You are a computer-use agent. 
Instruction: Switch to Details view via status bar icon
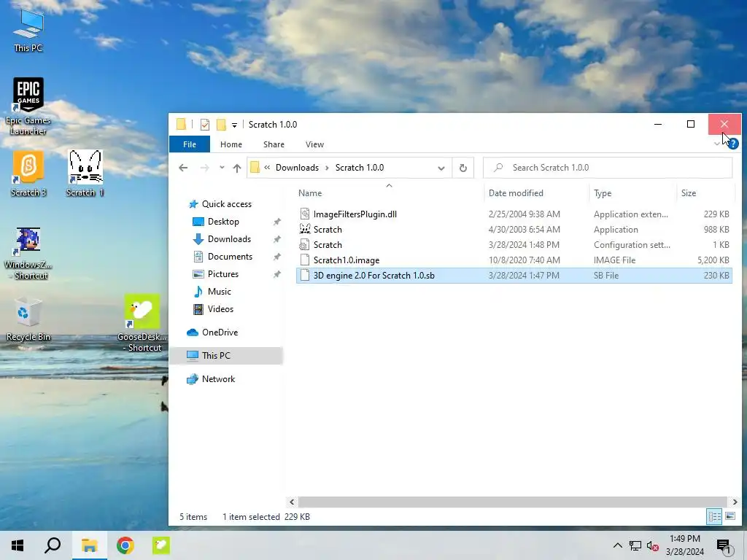point(714,516)
